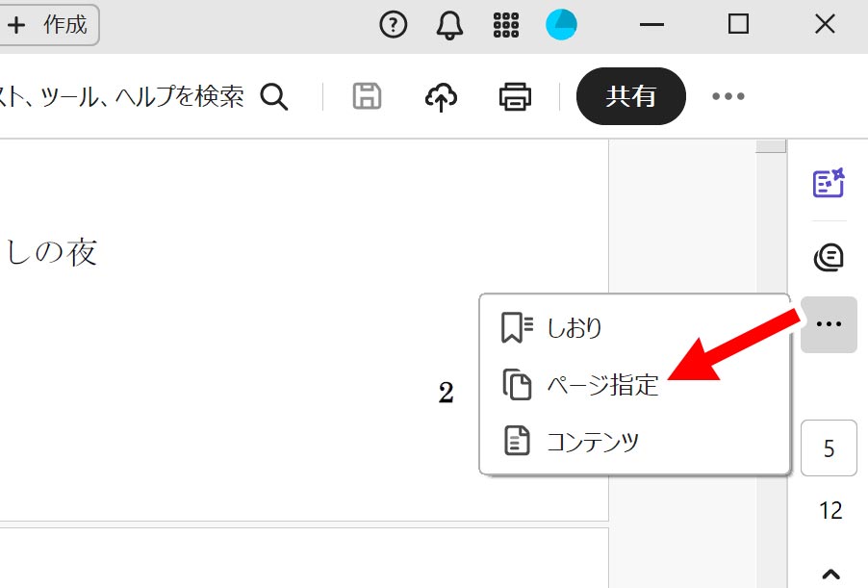Click the save file icon

tap(366, 96)
